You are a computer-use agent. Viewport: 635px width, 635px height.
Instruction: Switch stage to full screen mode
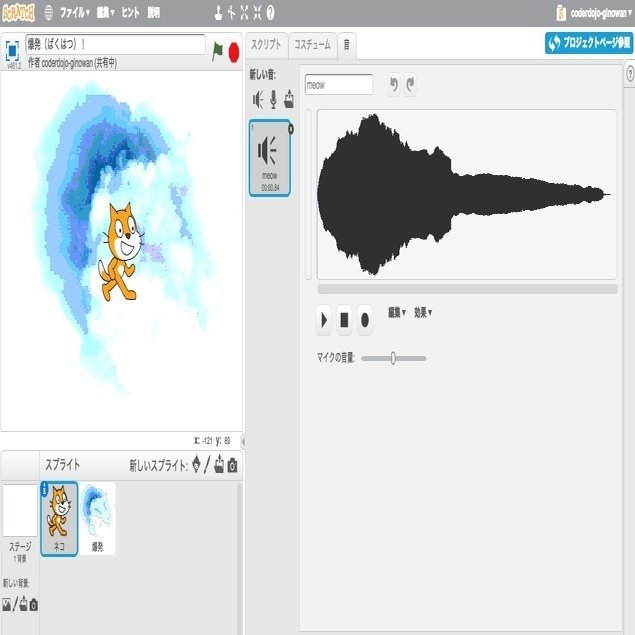point(12,51)
